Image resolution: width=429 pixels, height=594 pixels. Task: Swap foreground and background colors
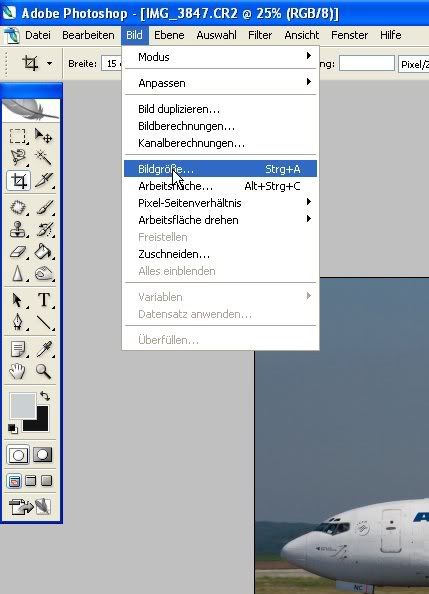[45, 396]
